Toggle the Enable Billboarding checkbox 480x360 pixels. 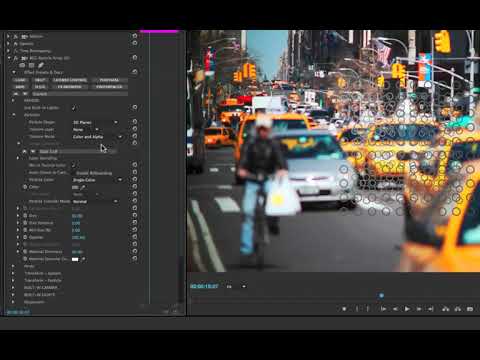[x=74, y=172]
